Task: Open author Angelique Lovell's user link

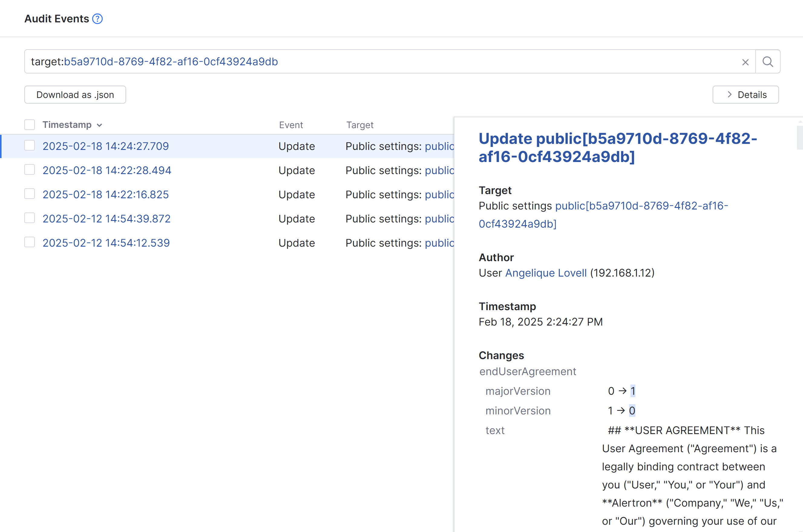Action: [x=546, y=273]
